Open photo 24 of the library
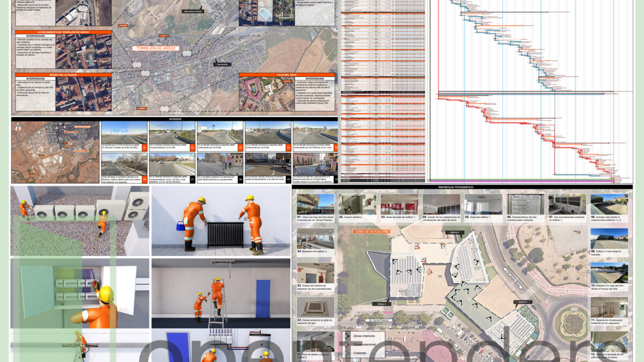The height and width of the screenshot is (362, 644). pos(315,239)
